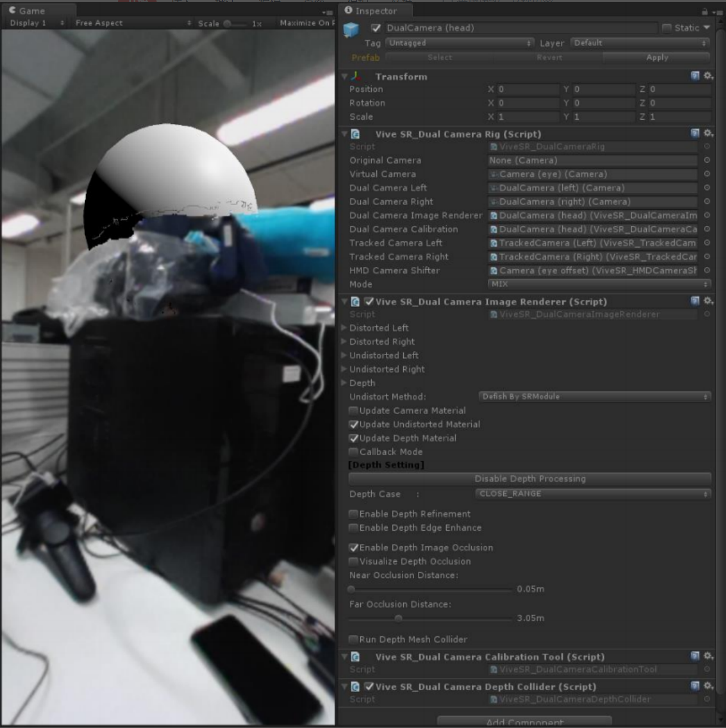Open the Depth Case CLOSE_RANGE dropdown
This screenshot has height=728, width=726.
point(593,494)
